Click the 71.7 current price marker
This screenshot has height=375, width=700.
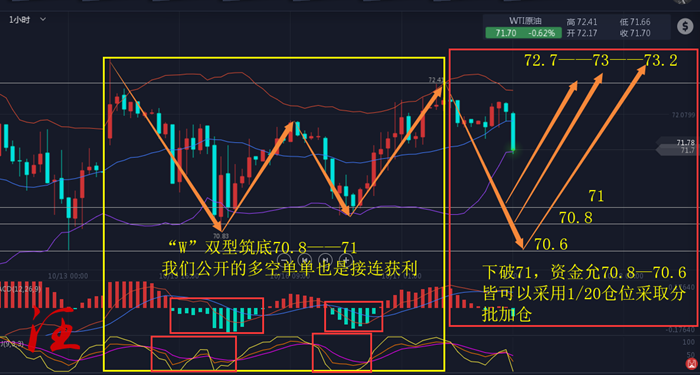pyautogui.click(x=687, y=151)
